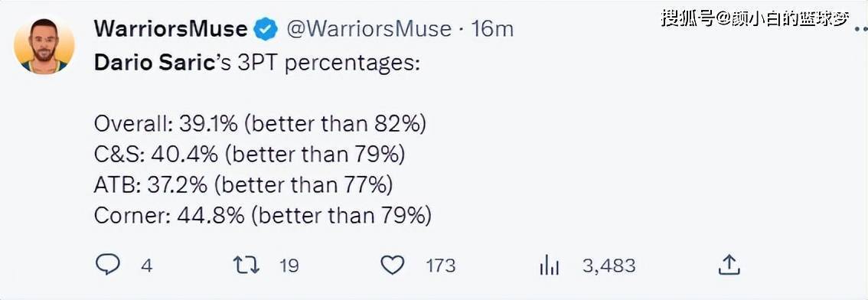Click the @WarriorsMuse handle
Viewport: 868px width, 300px height.
coord(368,29)
